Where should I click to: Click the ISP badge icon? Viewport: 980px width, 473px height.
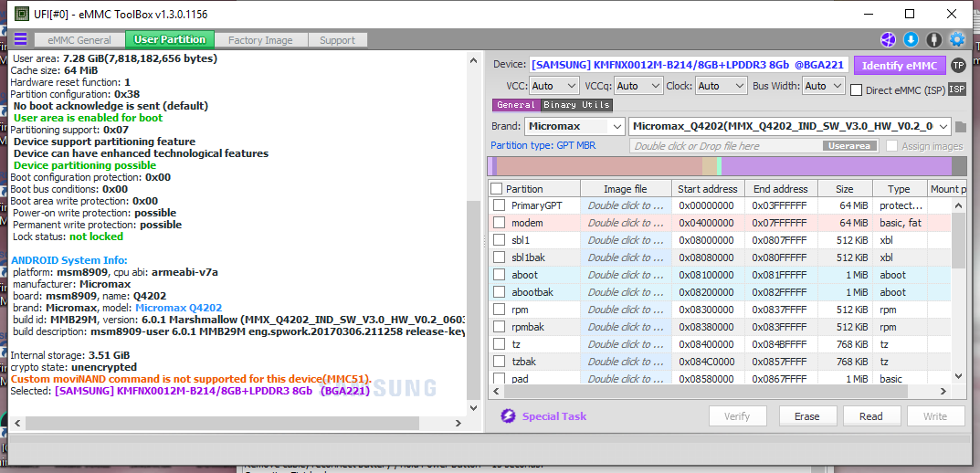[x=956, y=89]
